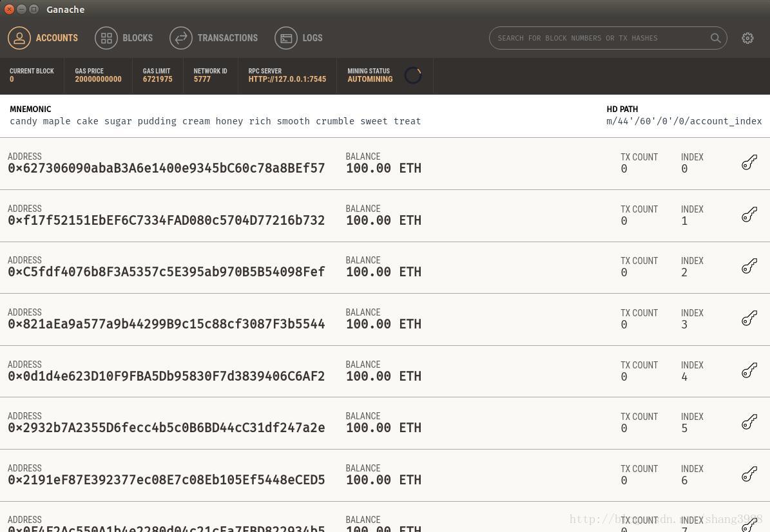Show private key for account index 2
Viewport: 770px width, 532px height.
[749, 267]
